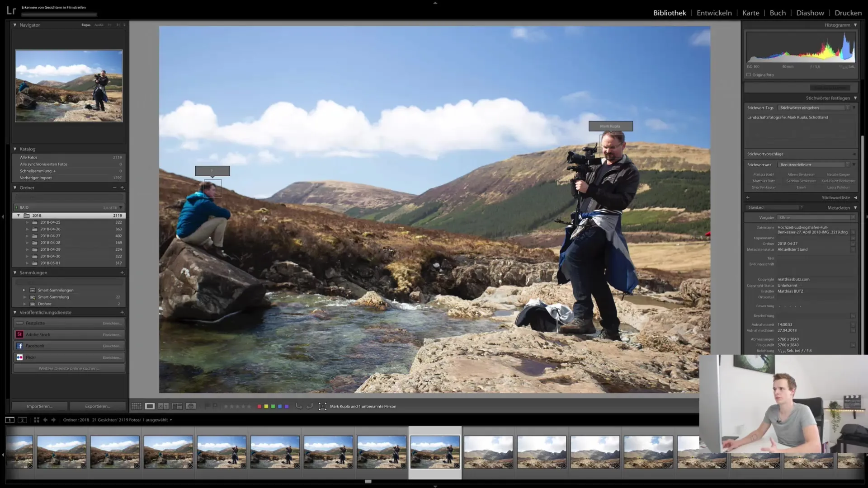Click the Facebook publish service icon
868x488 pixels.
tap(19, 346)
